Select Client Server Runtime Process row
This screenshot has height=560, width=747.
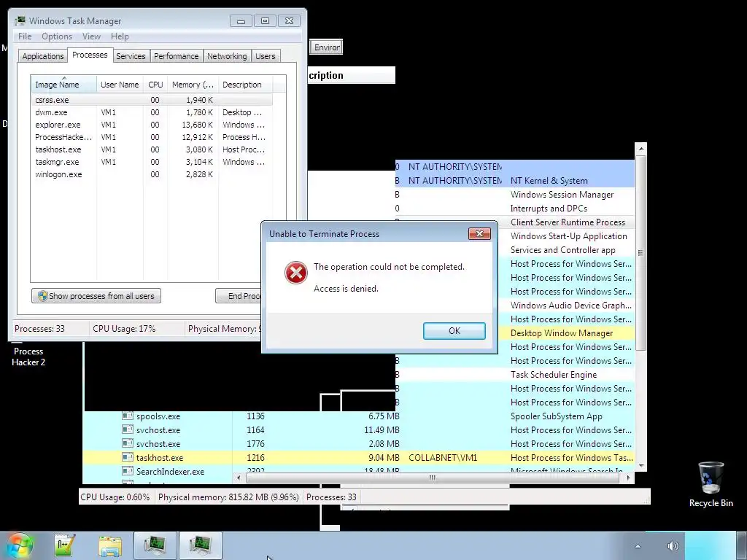(x=566, y=222)
